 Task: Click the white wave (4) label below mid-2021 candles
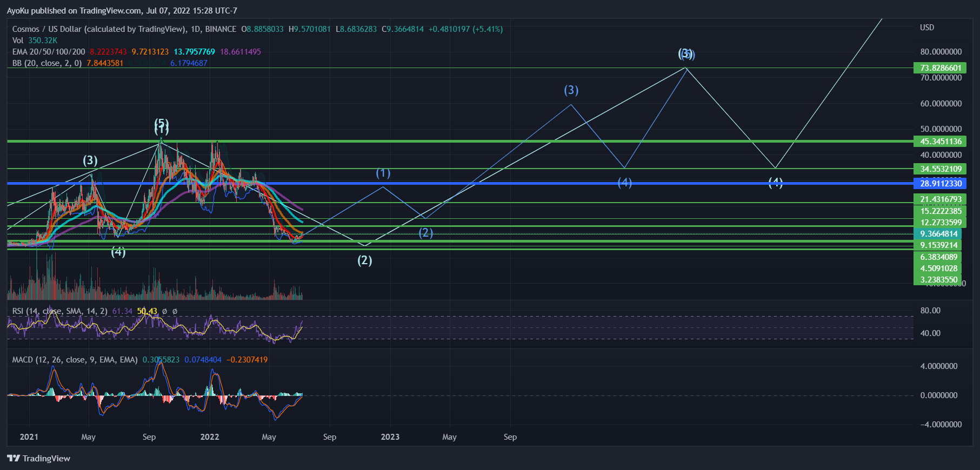118,252
